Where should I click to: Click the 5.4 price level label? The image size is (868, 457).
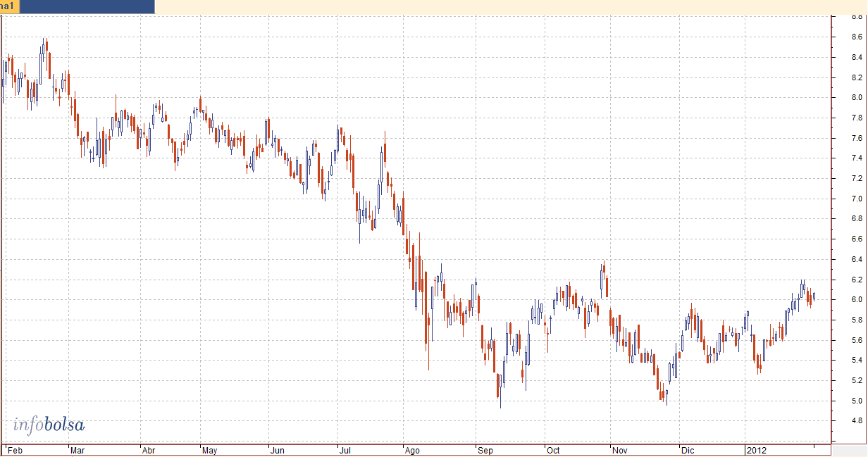(857, 361)
